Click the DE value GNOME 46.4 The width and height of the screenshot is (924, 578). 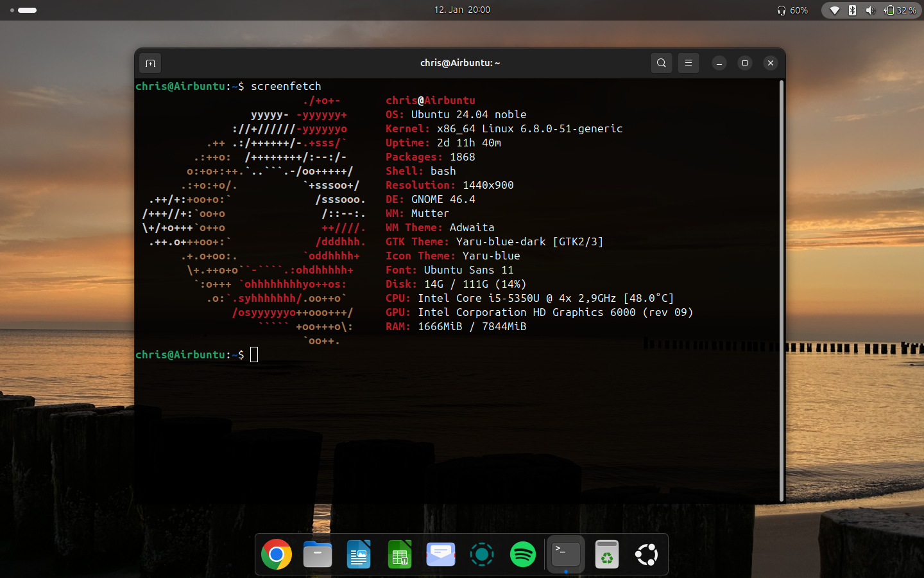[x=443, y=199]
